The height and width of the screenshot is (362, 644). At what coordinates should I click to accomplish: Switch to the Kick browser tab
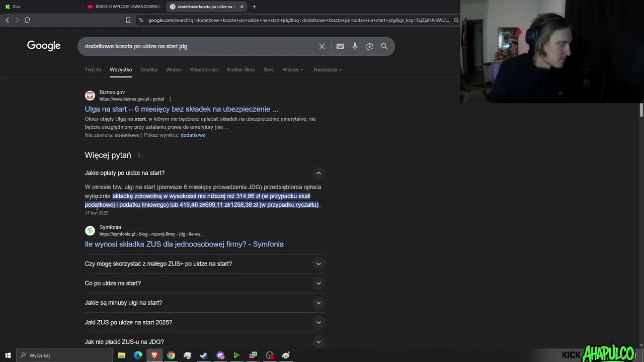click(40, 7)
